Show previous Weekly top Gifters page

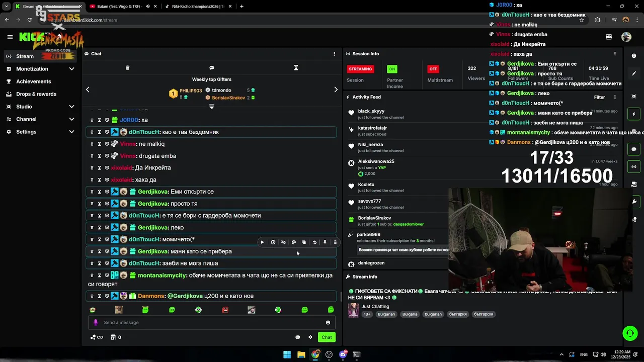[88, 89]
